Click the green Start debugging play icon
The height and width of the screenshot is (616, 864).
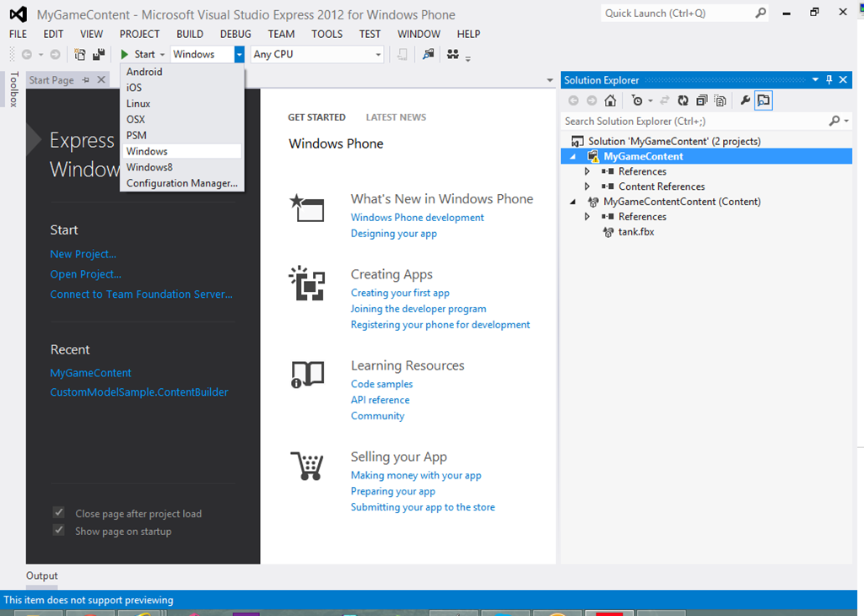[x=125, y=54]
